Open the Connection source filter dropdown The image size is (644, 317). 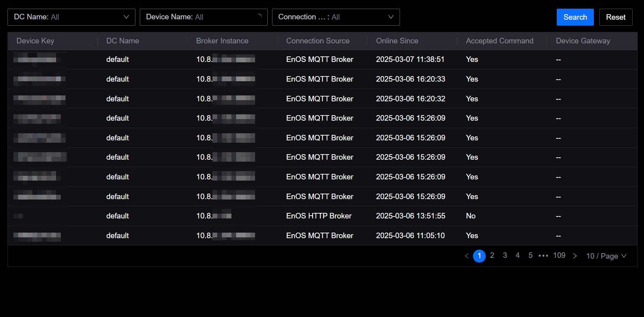336,17
